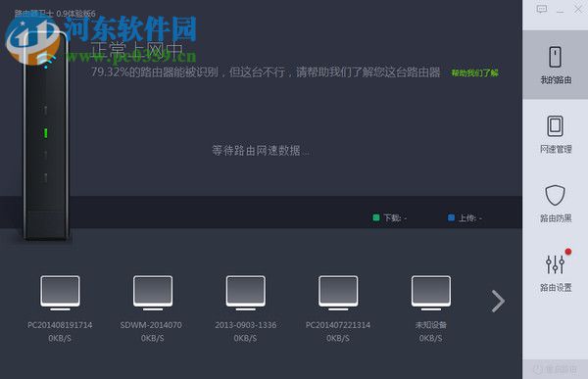Select the 路由防黑 shield icon
This screenshot has height=379, width=588.
click(x=555, y=195)
